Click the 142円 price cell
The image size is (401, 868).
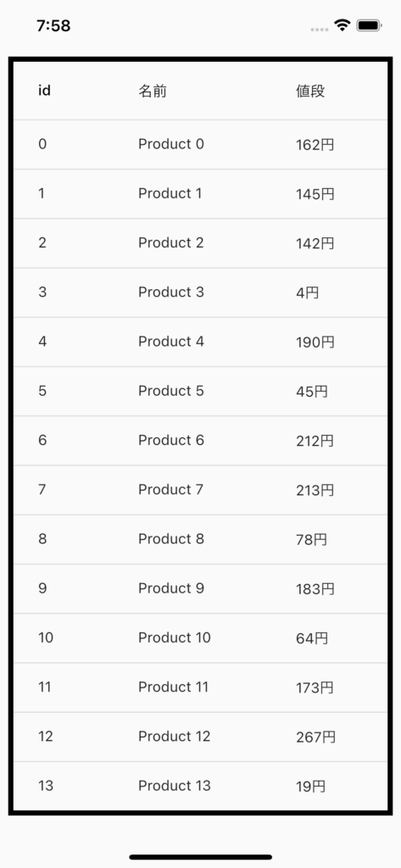[x=315, y=243]
